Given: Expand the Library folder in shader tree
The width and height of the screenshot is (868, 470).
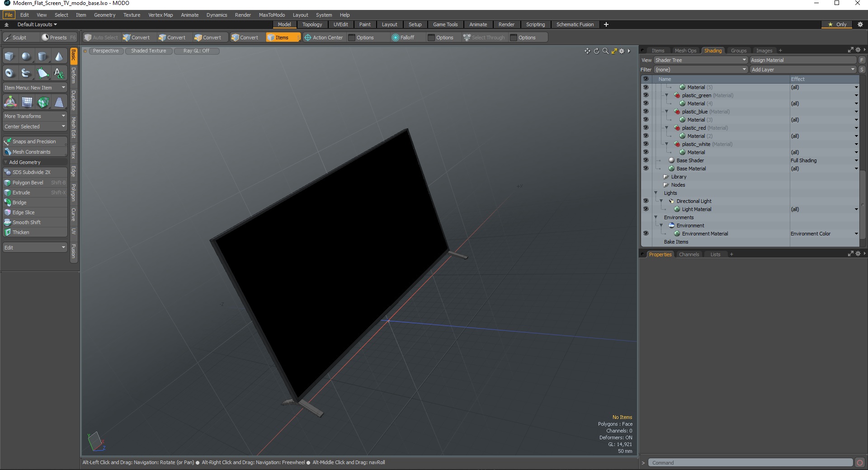Looking at the screenshot, I should coord(666,177).
